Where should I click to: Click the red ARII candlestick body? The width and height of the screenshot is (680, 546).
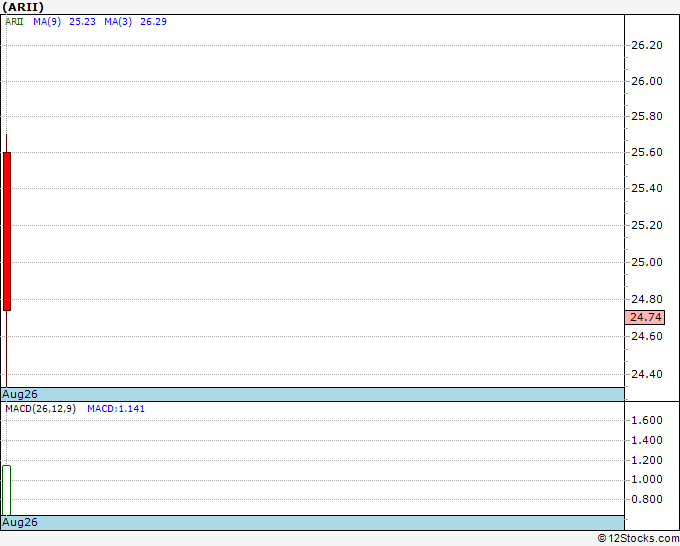(x=7, y=231)
